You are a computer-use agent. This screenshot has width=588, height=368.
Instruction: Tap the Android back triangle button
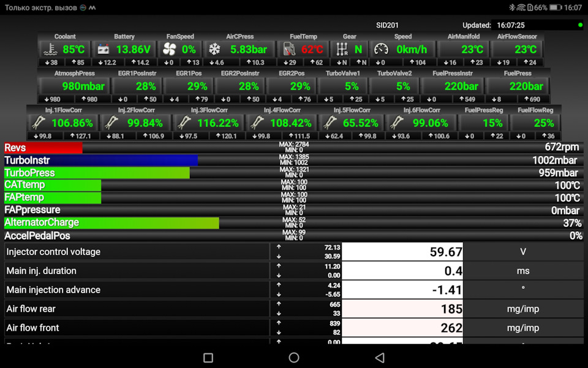380,358
